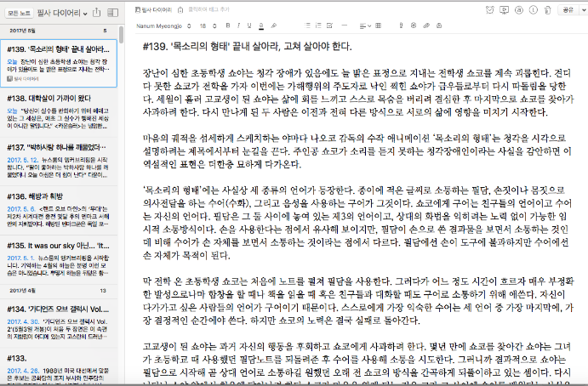588x386 pixels.
Task: Click the attachment icon after the paperclip
Action: [439, 26]
